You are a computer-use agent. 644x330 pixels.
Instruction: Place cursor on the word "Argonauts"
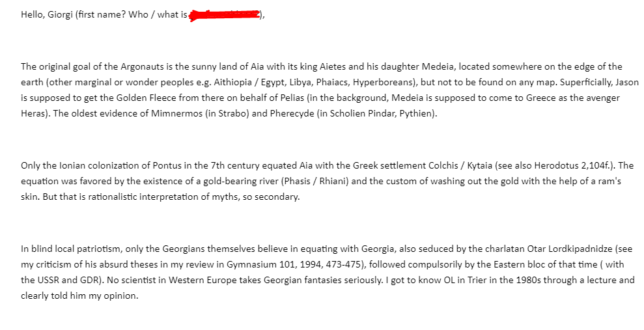coord(139,67)
